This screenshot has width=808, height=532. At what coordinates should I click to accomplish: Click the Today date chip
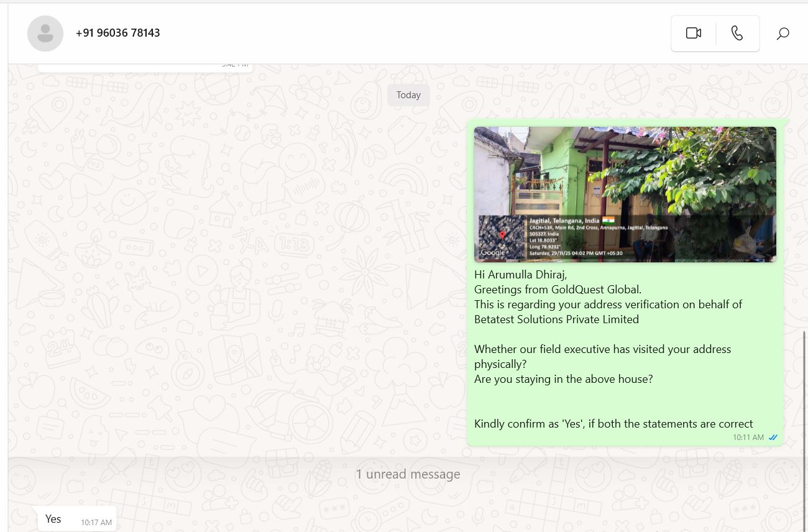pos(408,95)
